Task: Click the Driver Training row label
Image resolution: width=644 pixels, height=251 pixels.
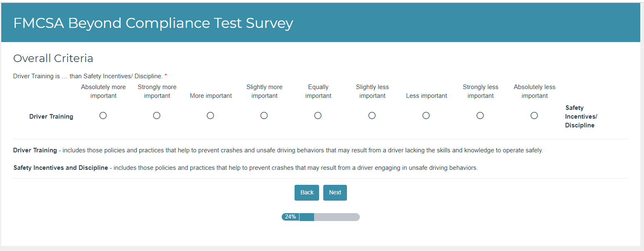Action: pos(51,117)
